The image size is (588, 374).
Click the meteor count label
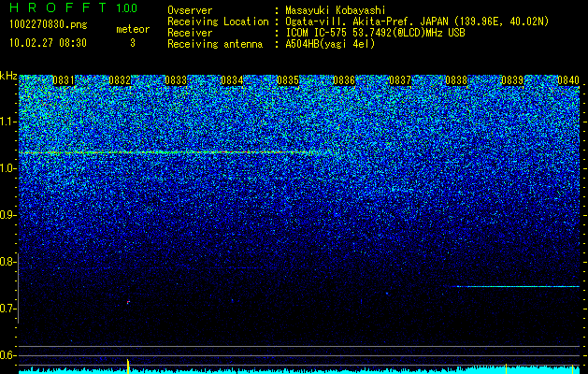click(x=133, y=29)
